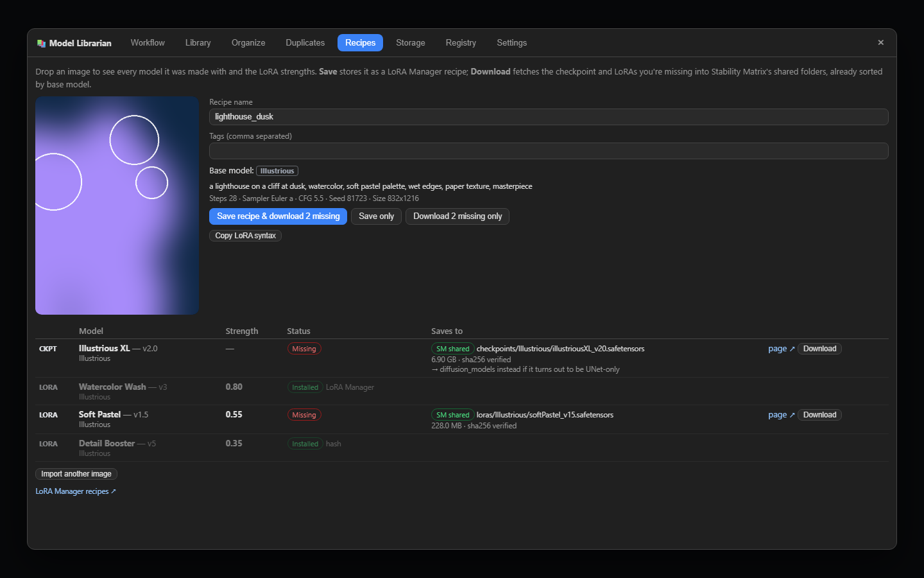This screenshot has width=924, height=578.
Task: Click Download 2 missing only
Action: 458,216
